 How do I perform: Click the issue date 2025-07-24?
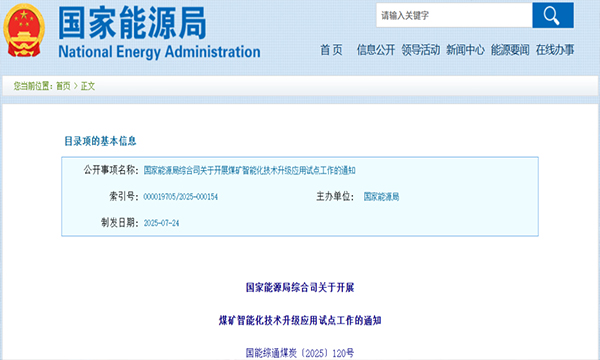(x=161, y=223)
